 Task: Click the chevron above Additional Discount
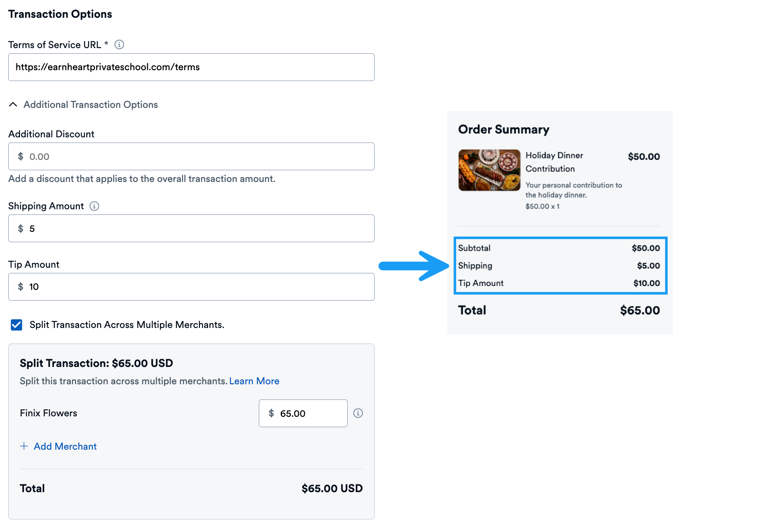coord(13,104)
